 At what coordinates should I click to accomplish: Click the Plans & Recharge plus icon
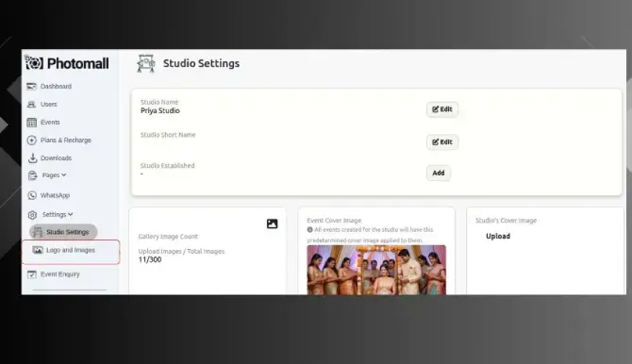coord(31,141)
